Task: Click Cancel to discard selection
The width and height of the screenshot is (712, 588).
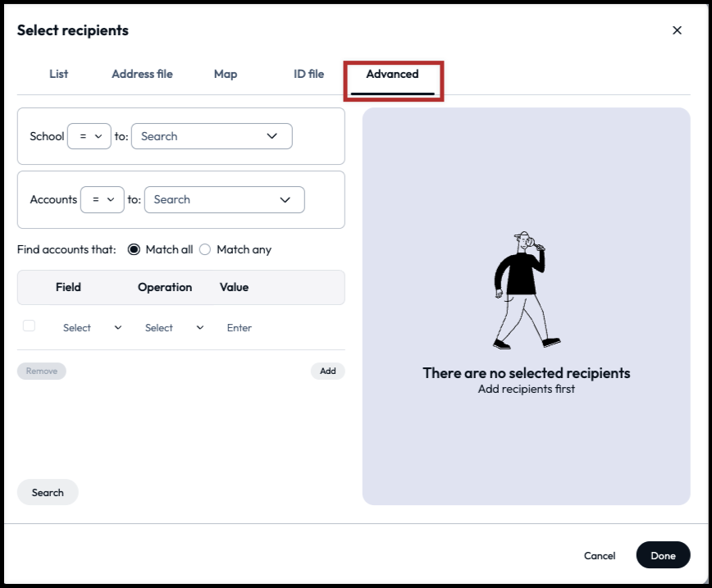Action: pos(600,555)
